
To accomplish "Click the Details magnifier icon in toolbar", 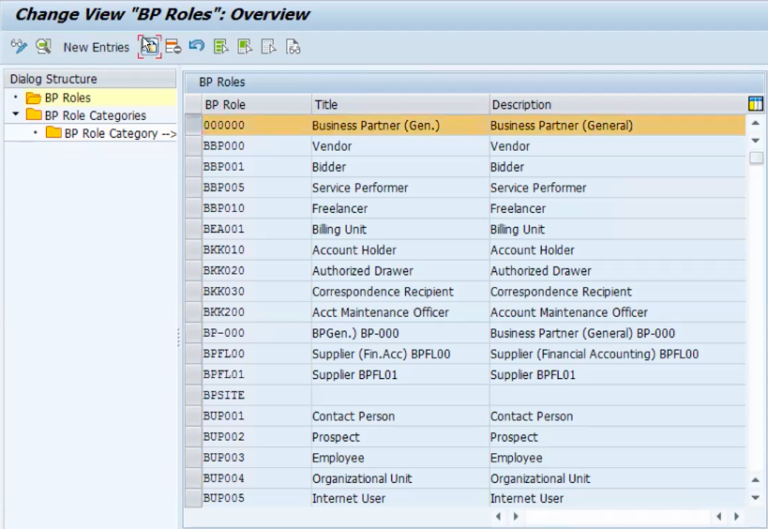I will pyautogui.click(x=43, y=47).
